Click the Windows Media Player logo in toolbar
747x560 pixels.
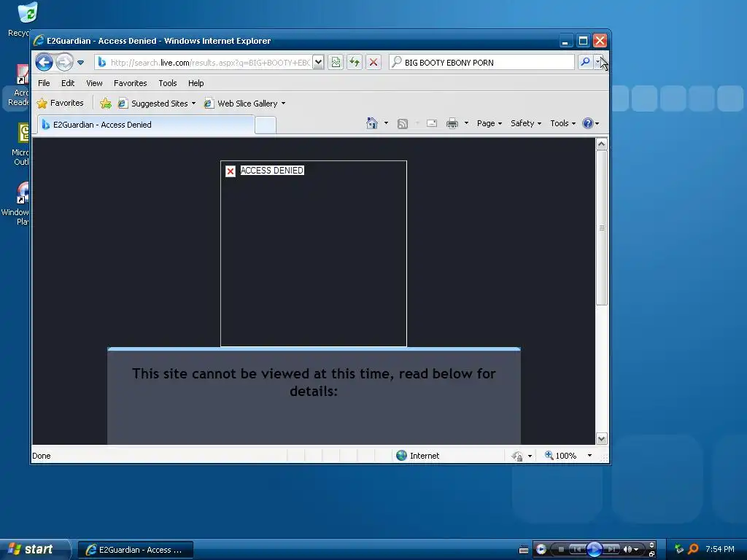[541, 550]
